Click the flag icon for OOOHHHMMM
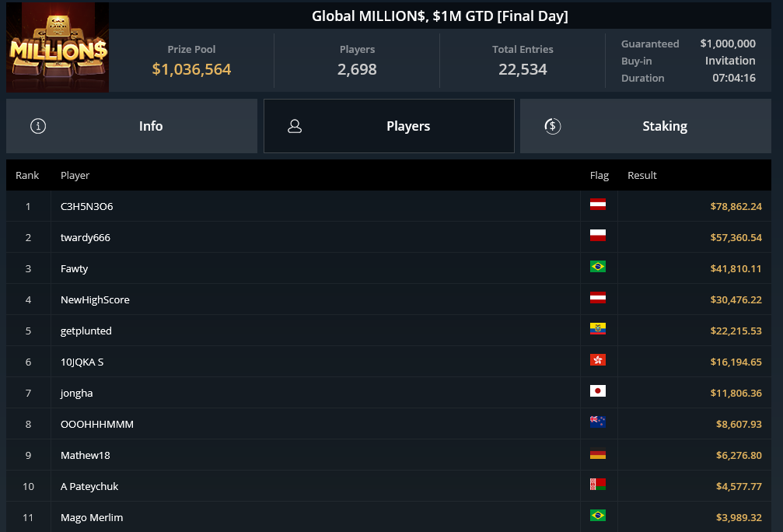Screen dimensions: 783x532 pyautogui.click(x=598, y=422)
